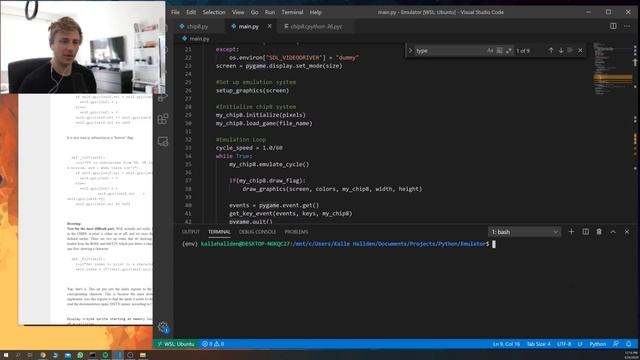
Task: Maximize the panel with chevron up
Action: point(613,232)
